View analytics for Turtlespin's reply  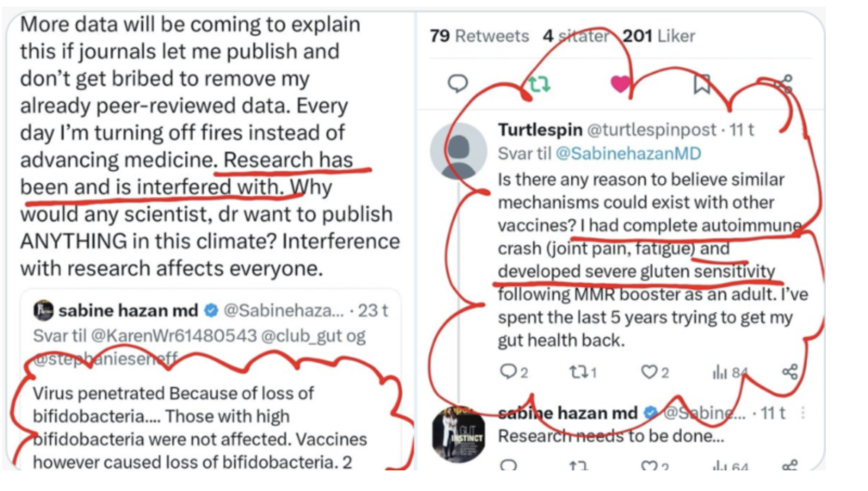[720, 372]
